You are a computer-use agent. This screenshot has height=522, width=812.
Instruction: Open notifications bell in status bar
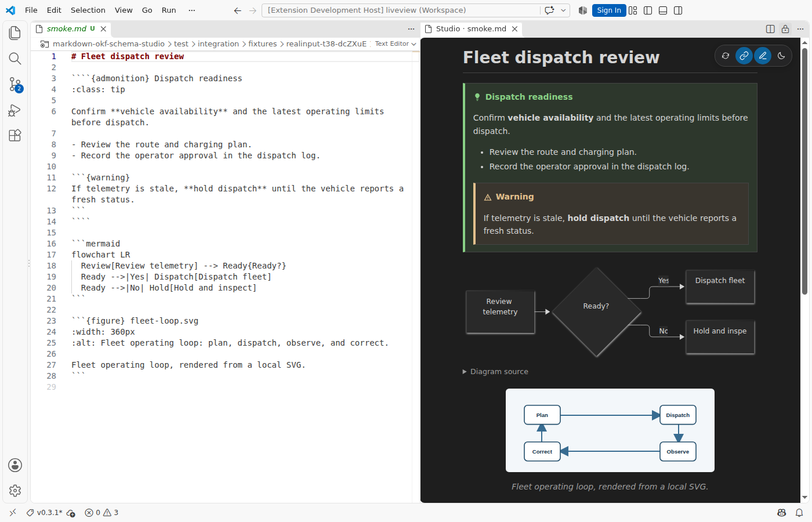pos(799,513)
